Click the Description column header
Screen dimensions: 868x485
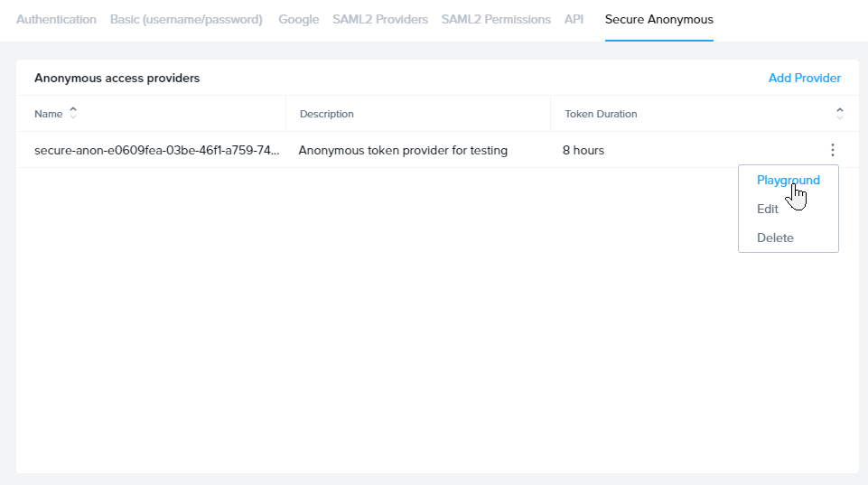click(326, 114)
